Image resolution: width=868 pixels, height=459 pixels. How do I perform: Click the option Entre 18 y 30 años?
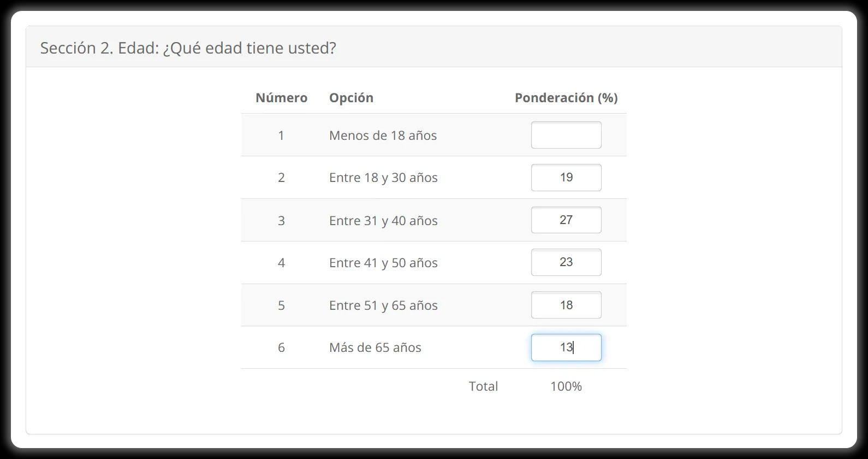click(x=383, y=177)
